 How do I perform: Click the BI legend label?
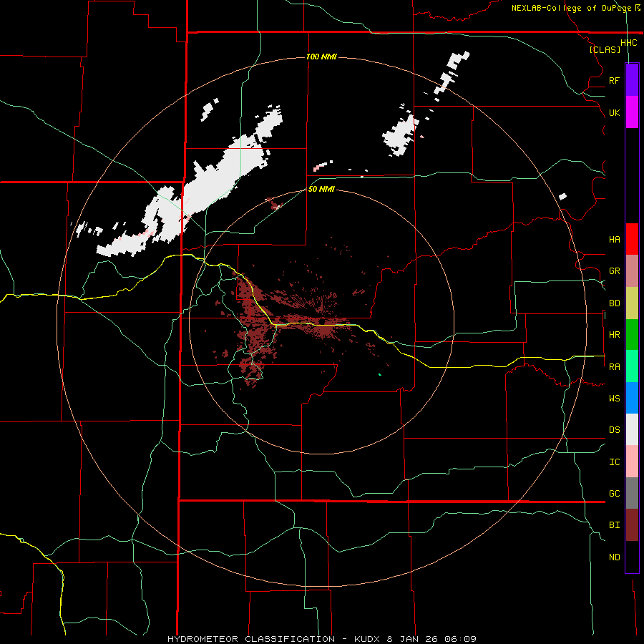[x=614, y=525]
